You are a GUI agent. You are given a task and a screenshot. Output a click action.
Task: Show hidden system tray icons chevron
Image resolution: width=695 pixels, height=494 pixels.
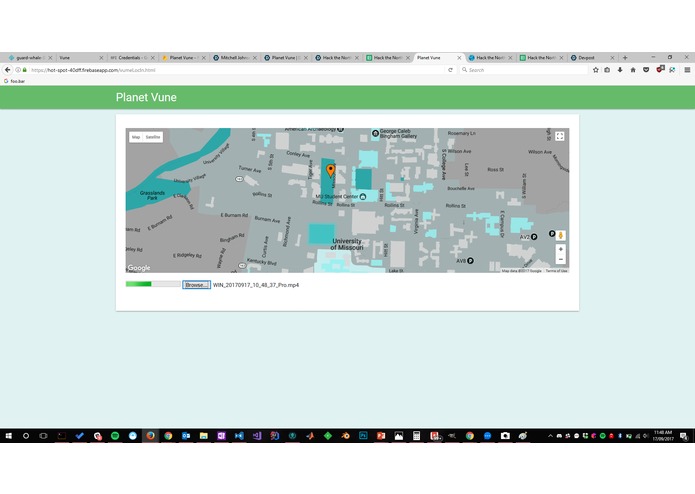coord(550,436)
